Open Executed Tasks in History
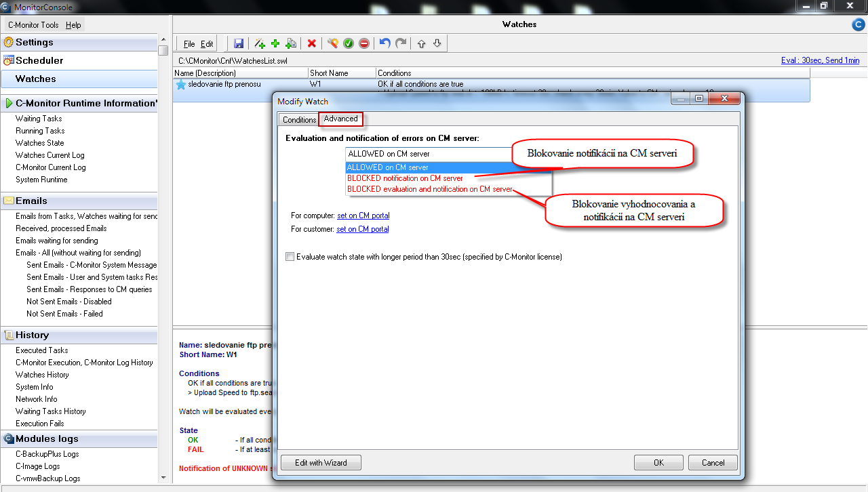Screen dimensions: 868x492 tap(41, 350)
